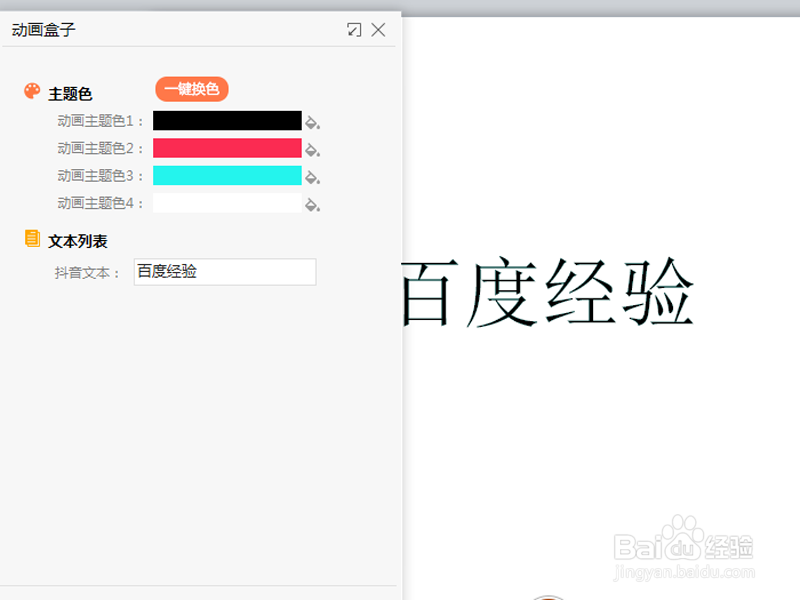The height and width of the screenshot is (600, 800).
Task: Click the paint bucket beside 动画主题色2
Action: pyautogui.click(x=312, y=150)
